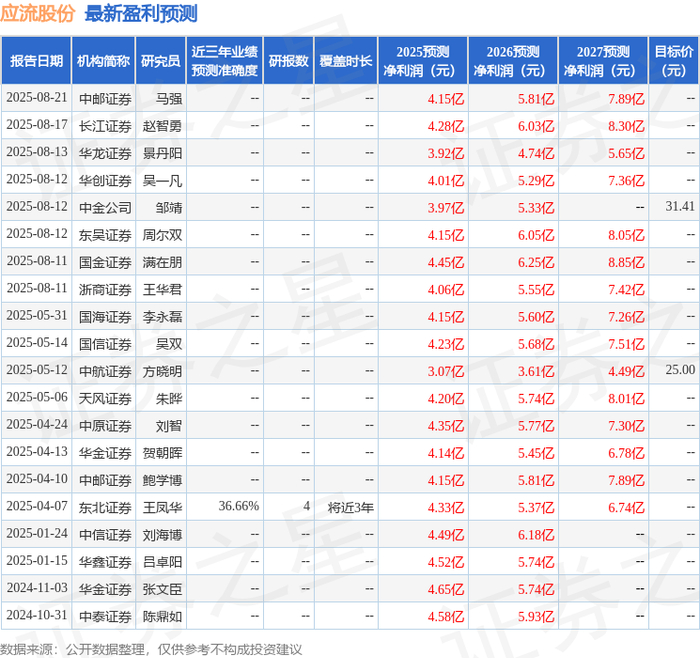Click the 目标价 column header

pos(674,61)
